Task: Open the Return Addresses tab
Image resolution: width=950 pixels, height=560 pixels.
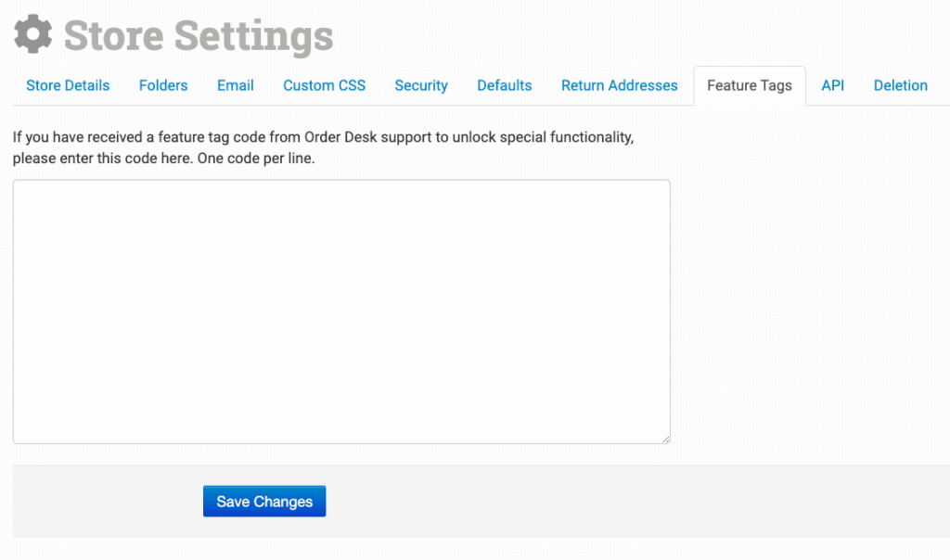Action: tap(620, 85)
